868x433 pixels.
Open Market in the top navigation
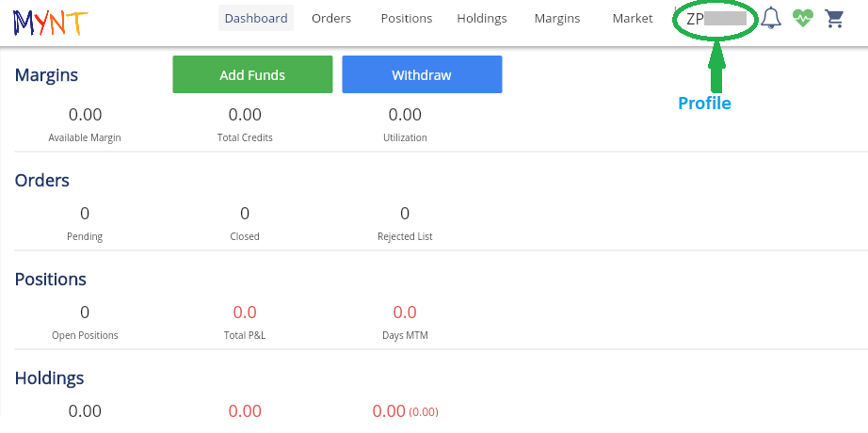coord(633,18)
